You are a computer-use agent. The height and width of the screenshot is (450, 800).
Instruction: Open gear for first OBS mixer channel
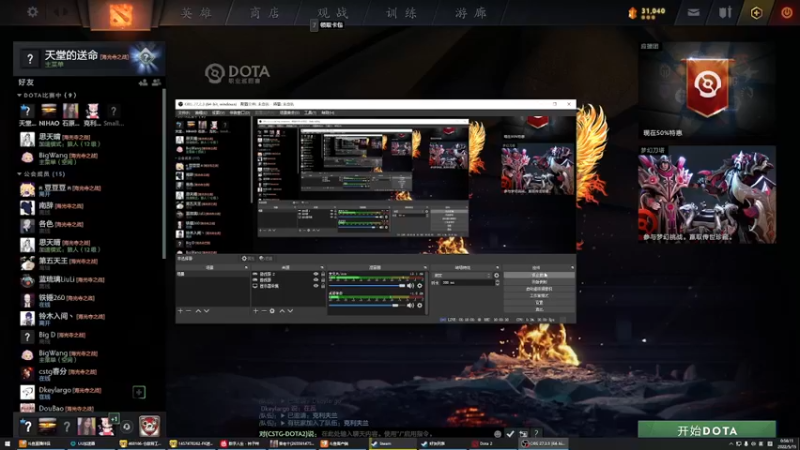420,286
